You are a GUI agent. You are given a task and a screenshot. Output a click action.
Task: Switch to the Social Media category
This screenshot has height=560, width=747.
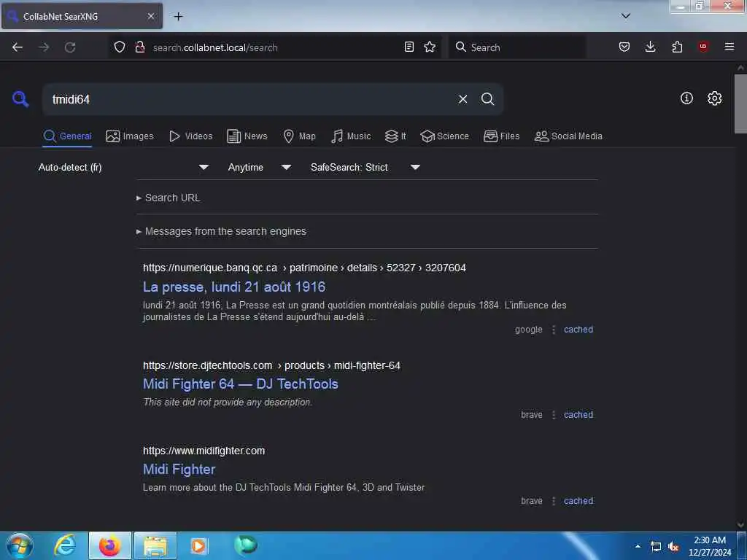(568, 136)
